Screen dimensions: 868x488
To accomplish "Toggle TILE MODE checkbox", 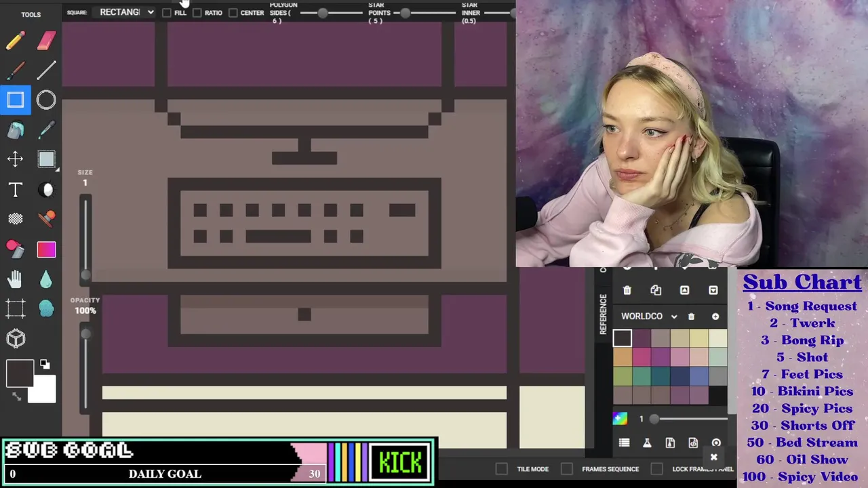I will pyautogui.click(x=501, y=468).
